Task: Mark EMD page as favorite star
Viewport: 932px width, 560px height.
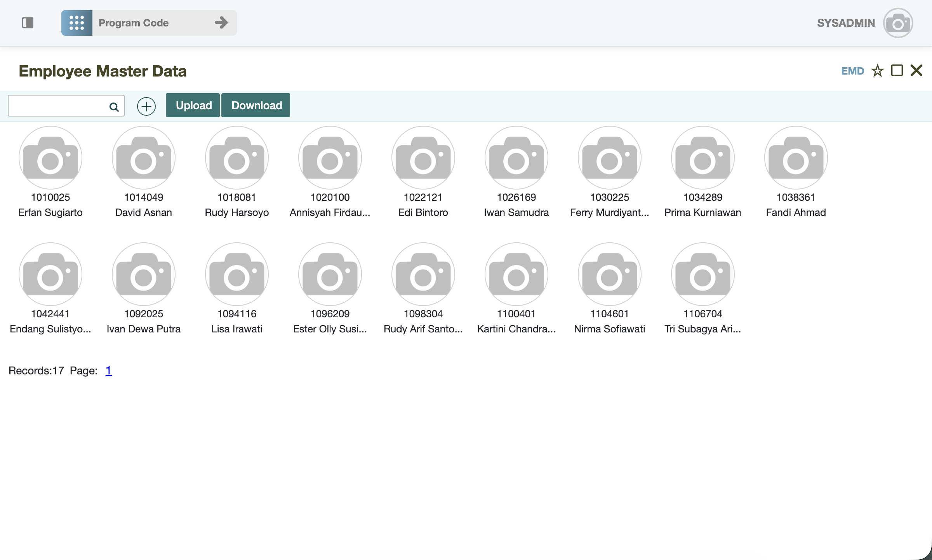Action: [877, 71]
